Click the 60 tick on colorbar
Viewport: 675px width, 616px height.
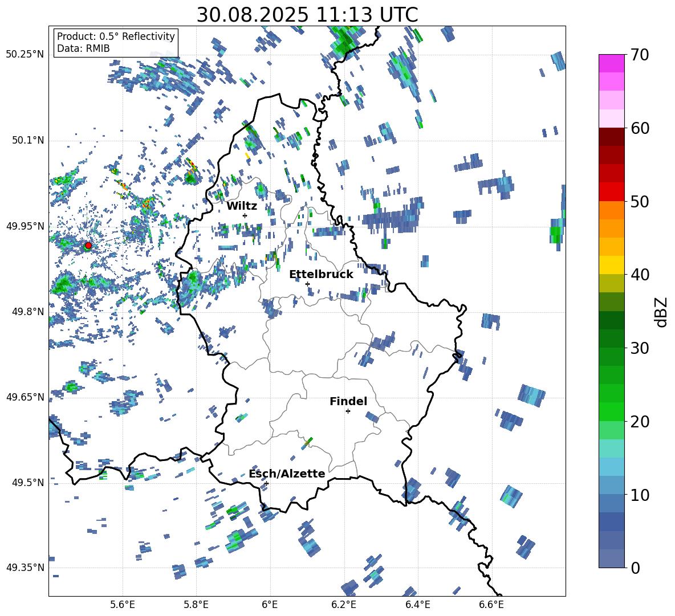tap(639, 128)
